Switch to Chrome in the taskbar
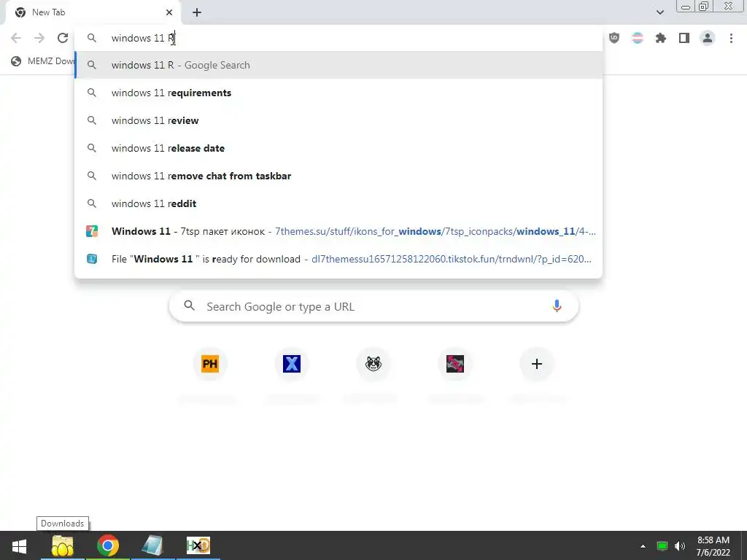This screenshot has height=560, width=747. click(x=108, y=545)
